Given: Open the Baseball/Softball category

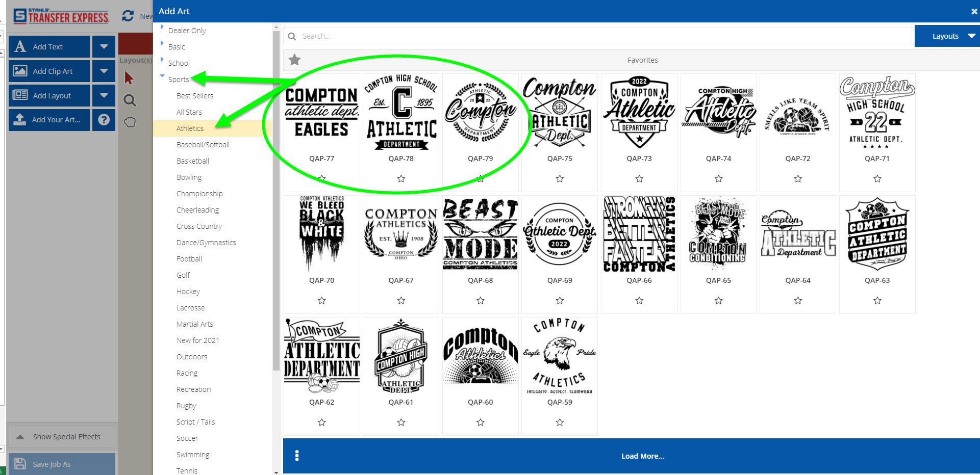Looking at the screenshot, I should click(x=203, y=144).
